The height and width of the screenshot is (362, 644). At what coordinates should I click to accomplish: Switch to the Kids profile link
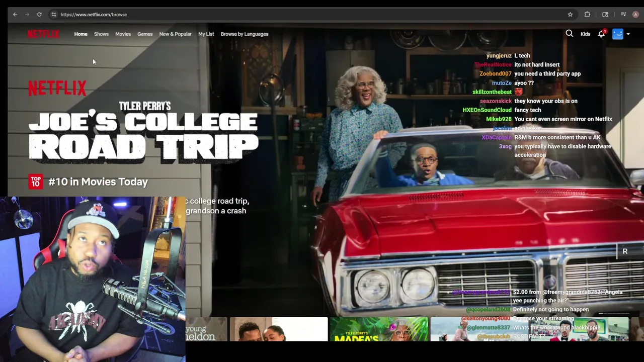point(585,34)
